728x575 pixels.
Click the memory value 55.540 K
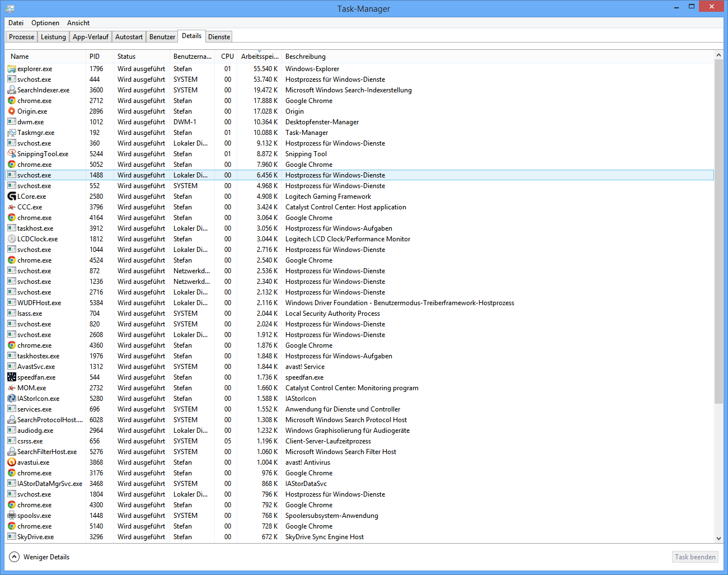pos(265,69)
